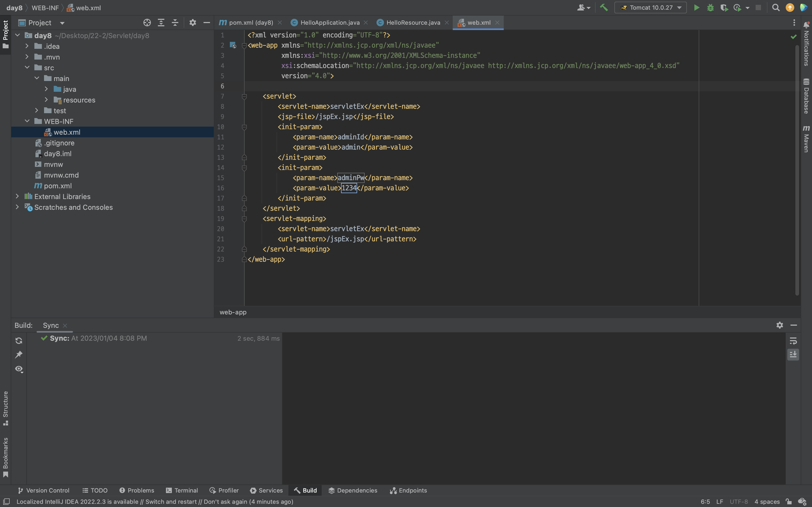Switch to the HelloResource.java tab
Image resolution: width=812 pixels, height=507 pixels.
tap(413, 23)
